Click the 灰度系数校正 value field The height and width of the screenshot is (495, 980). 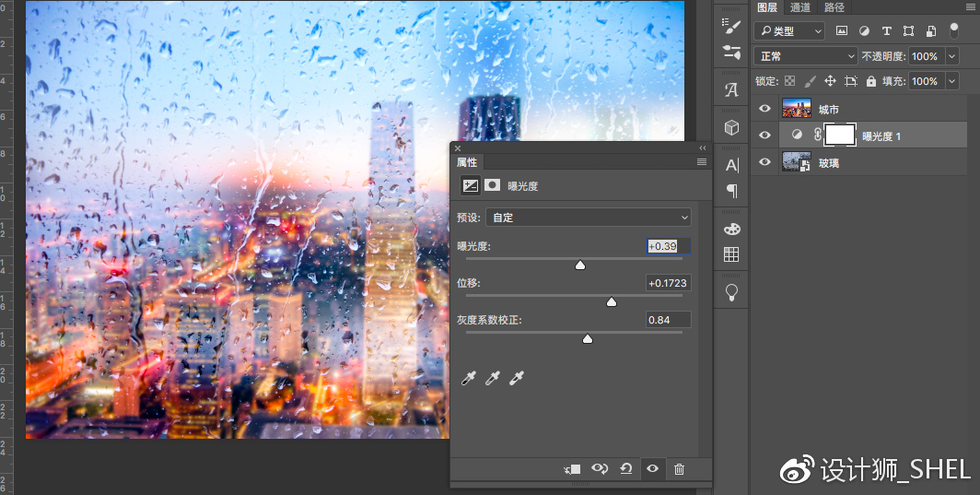[x=668, y=320]
